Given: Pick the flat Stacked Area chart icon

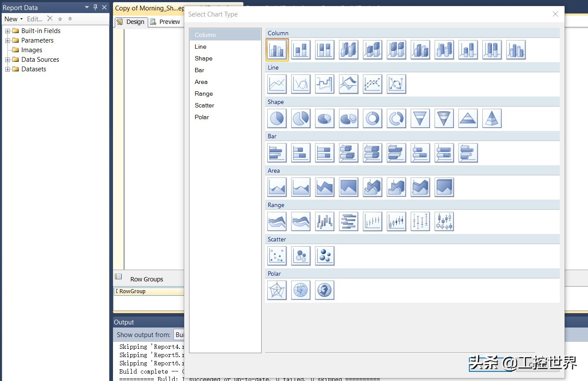Looking at the screenshot, I should (325, 187).
